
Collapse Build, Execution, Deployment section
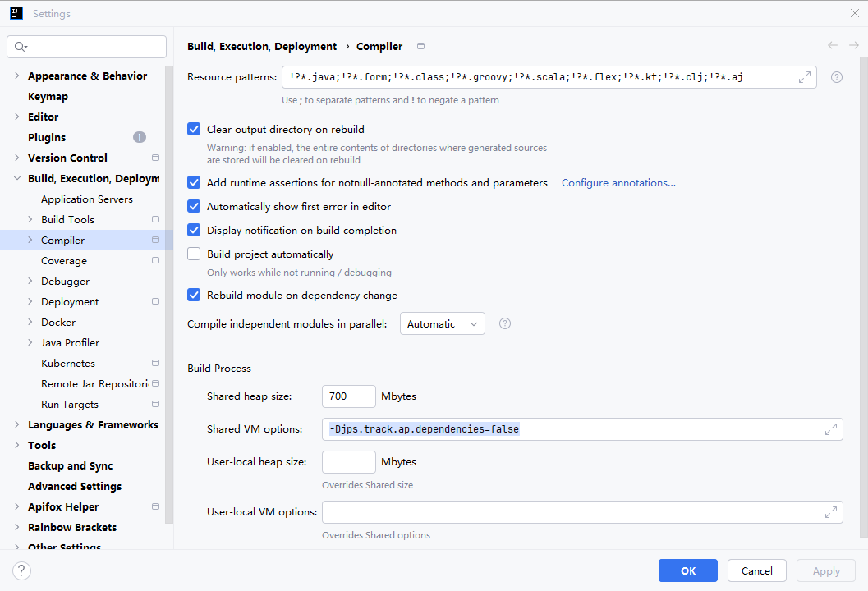pyautogui.click(x=16, y=178)
